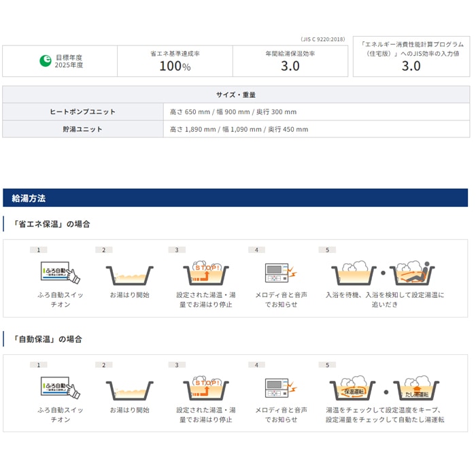Screen dimensions: 476x476
Task: Click the サイズ・重量 table header
Action: [235, 95]
